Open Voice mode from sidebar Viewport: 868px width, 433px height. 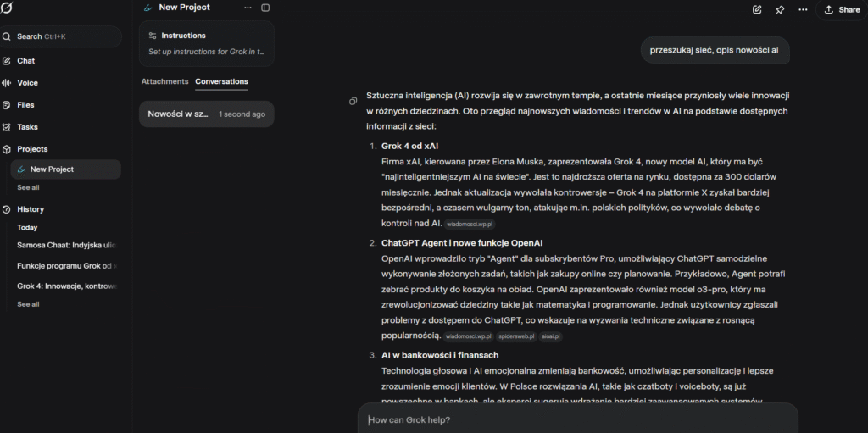(x=27, y=83)
